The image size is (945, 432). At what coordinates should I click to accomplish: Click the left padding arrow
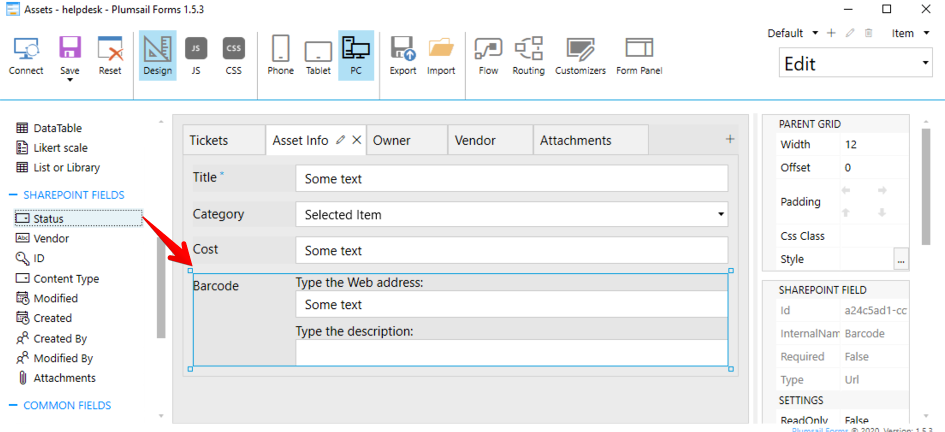pos(845,190)
